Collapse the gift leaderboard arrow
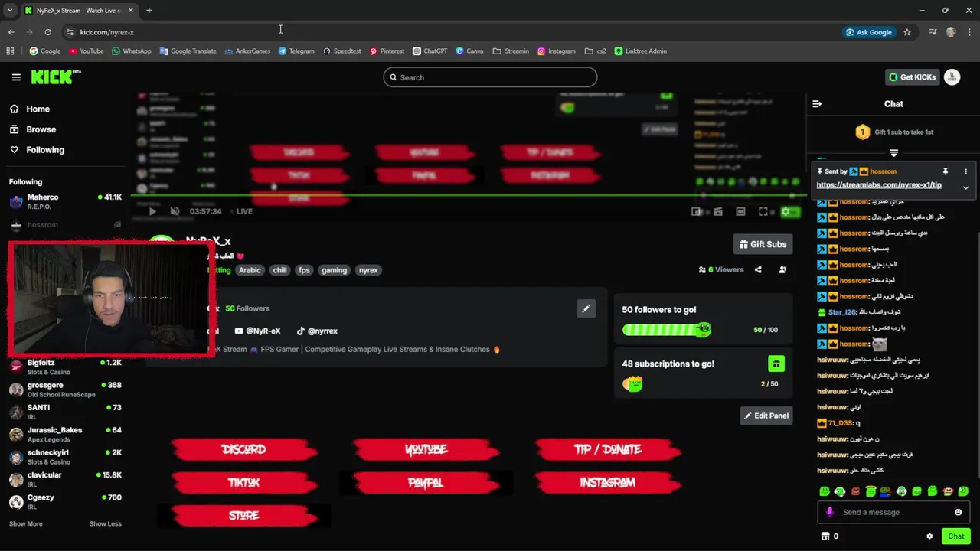Screen dimensions: 980x551 point(893,153)
